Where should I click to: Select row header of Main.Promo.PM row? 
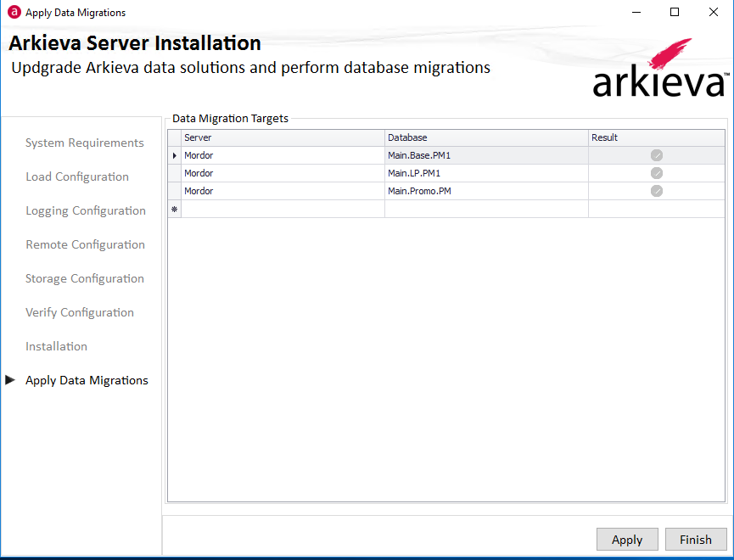175,191
